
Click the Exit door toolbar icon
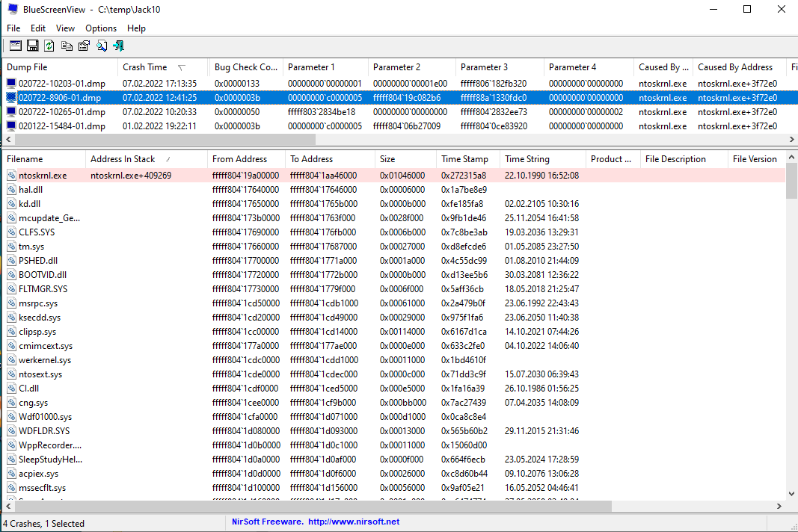[119, 46]
